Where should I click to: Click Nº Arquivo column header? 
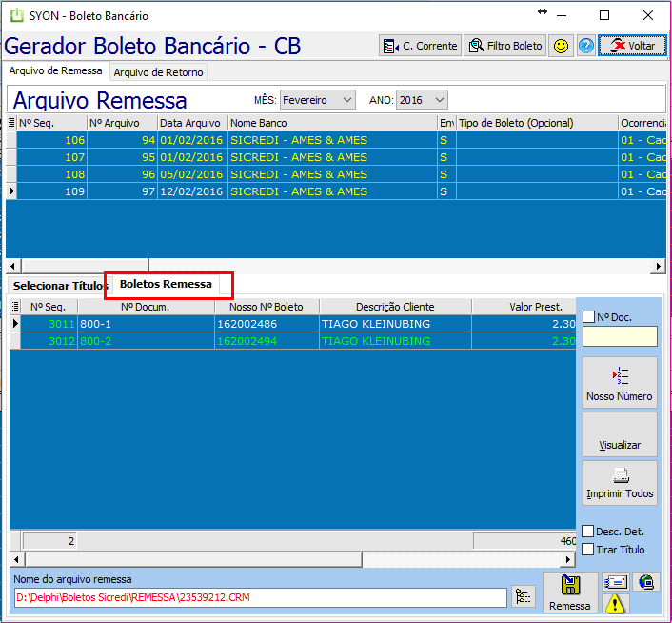(122, 123)
